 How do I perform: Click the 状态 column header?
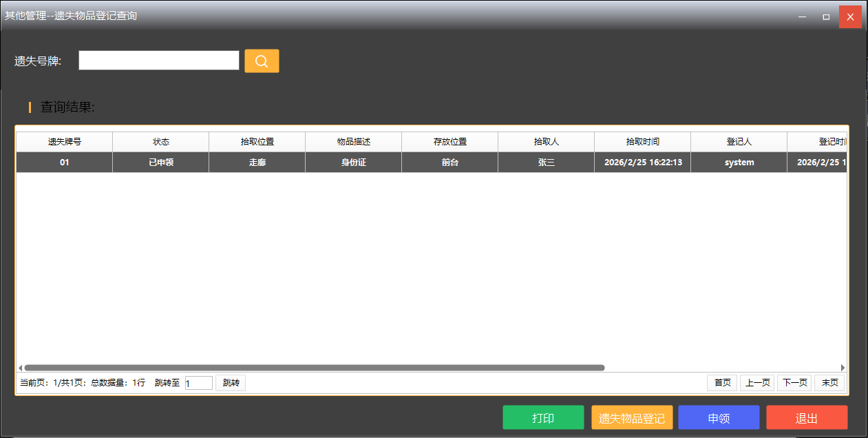point(160,142)
